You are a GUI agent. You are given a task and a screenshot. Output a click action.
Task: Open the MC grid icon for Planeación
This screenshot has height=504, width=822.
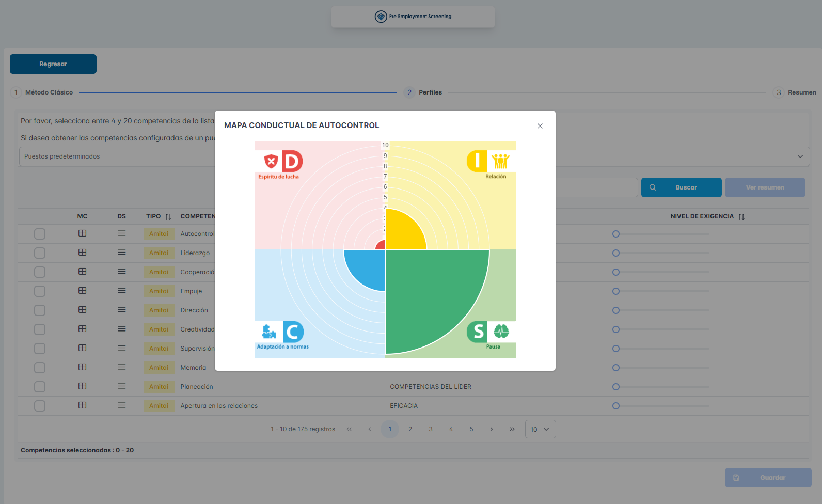pyautogui.click(x=82, y=386)
